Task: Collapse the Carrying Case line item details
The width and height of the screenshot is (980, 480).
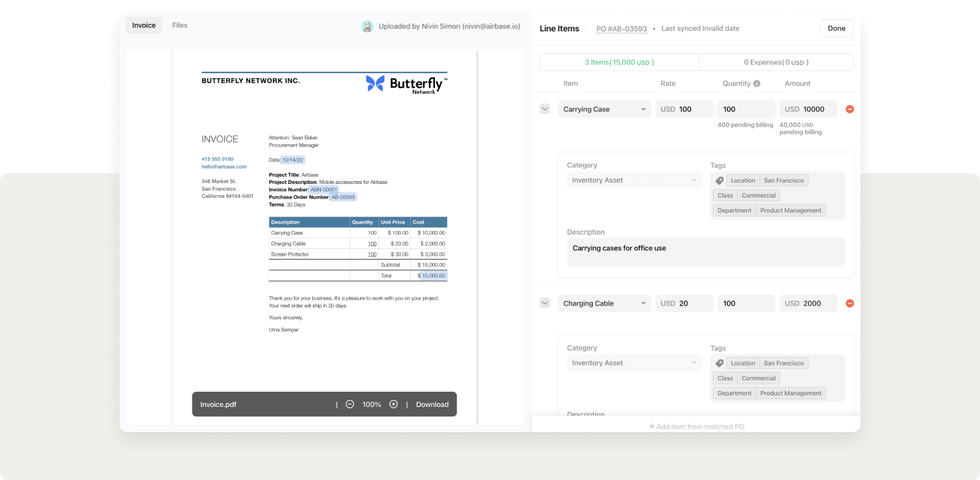Action: point(545,109)
